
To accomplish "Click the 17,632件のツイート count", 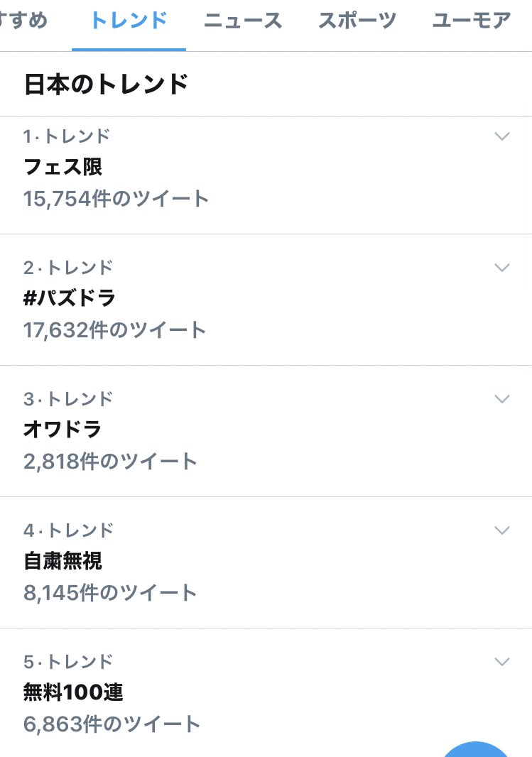I will 115,330.
